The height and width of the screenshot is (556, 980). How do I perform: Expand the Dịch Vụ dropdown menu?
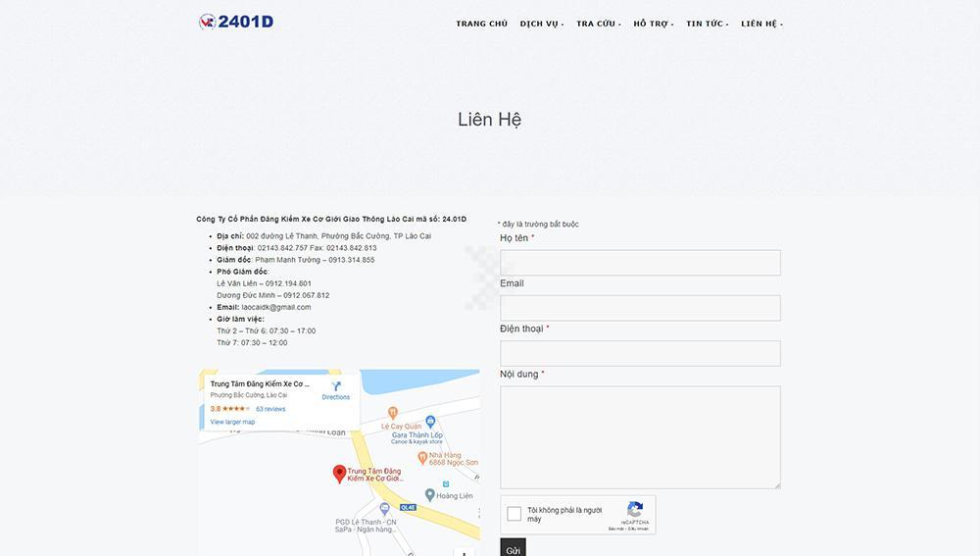[541, 24]
